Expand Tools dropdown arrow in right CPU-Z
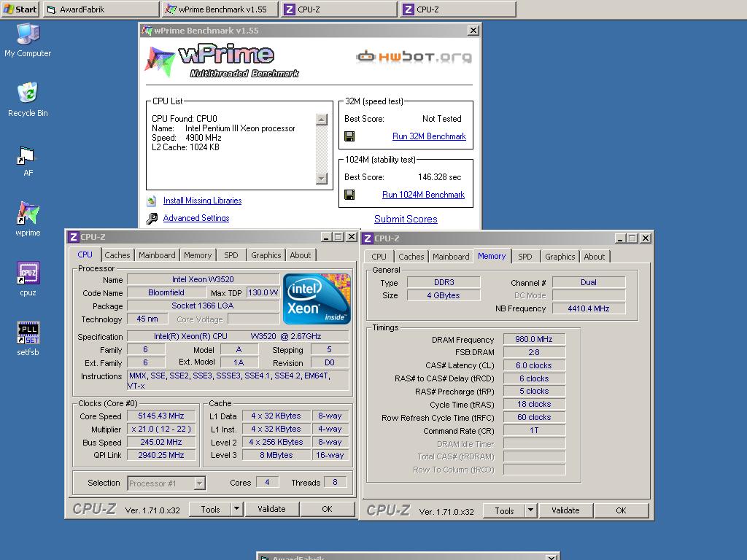 coord(531,510)
